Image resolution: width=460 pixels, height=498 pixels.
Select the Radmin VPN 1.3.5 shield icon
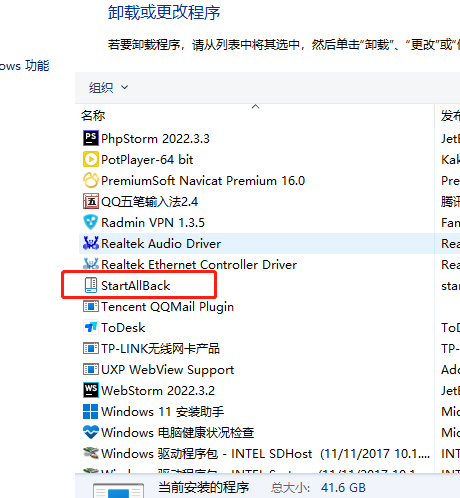(91, 222)
